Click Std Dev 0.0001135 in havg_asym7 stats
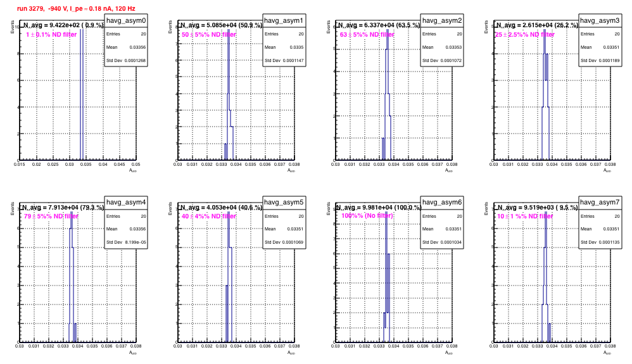Image resolution: width=632 pixels, height=364 pixels. [x=600, y=242]
